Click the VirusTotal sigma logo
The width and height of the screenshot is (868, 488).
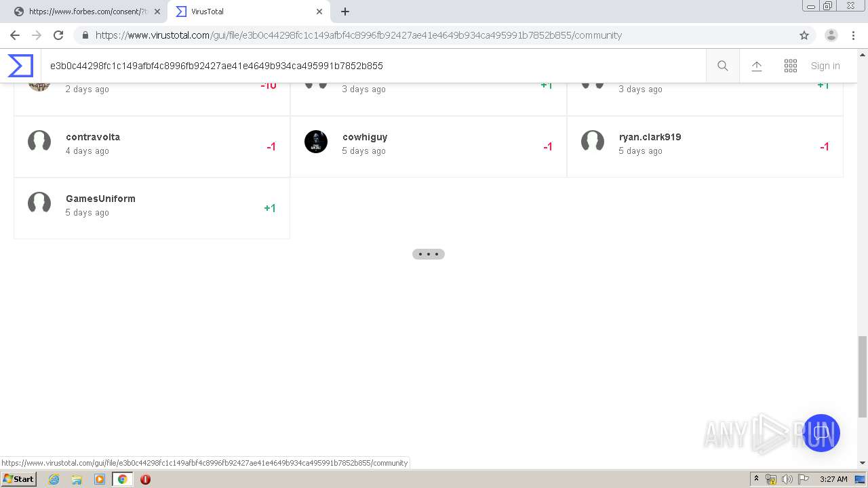click(20, 66)
